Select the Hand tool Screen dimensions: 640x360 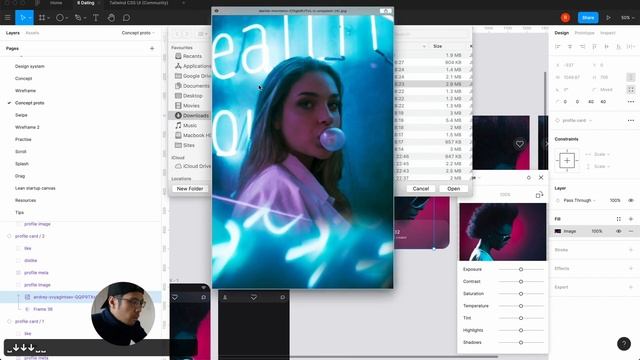click(x=111, y=18)
